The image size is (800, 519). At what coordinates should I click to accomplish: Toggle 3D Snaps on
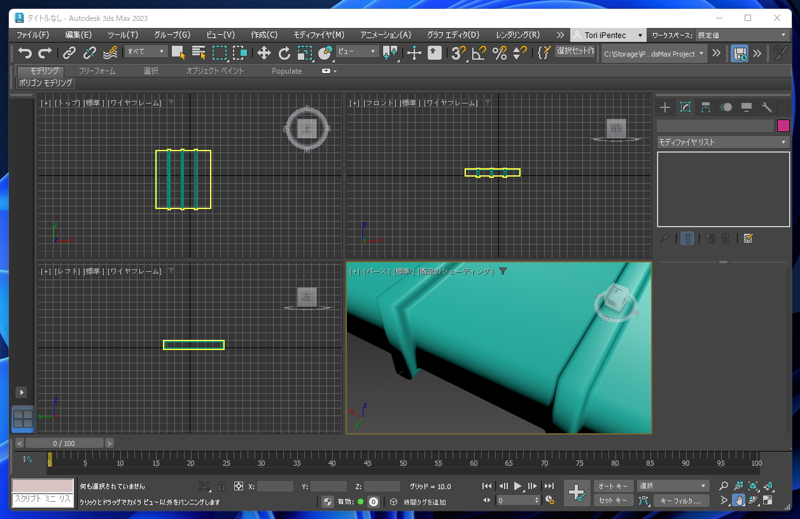458,53
